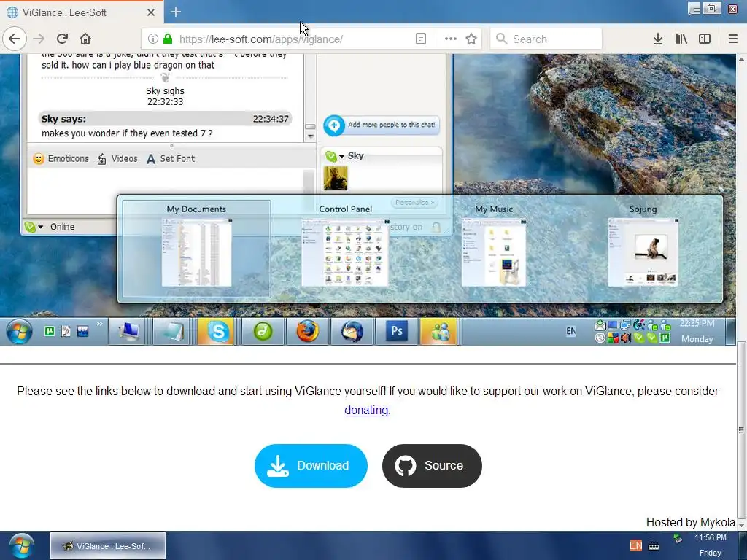The image size is (747, 560).
Task: Click Sky's avatar picture in chat
Action: 336,178
